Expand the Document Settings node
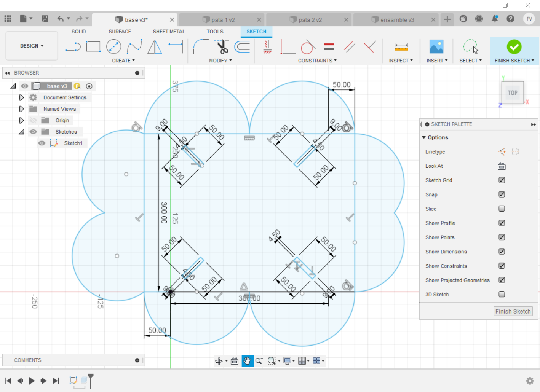Image resolution: width=540 pixels, height=392 pixels. [21, 97]
